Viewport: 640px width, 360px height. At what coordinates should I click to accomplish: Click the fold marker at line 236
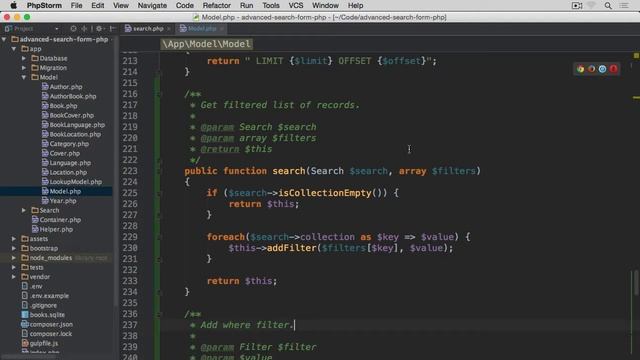pos(160,314)
